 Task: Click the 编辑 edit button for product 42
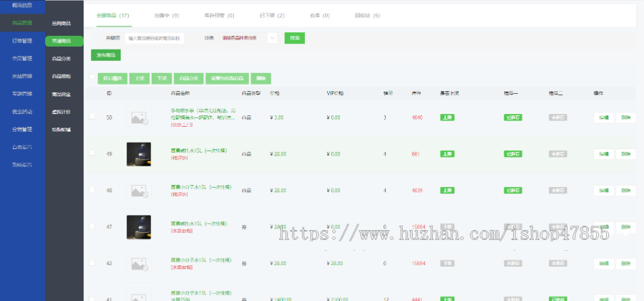click(604, 264)
